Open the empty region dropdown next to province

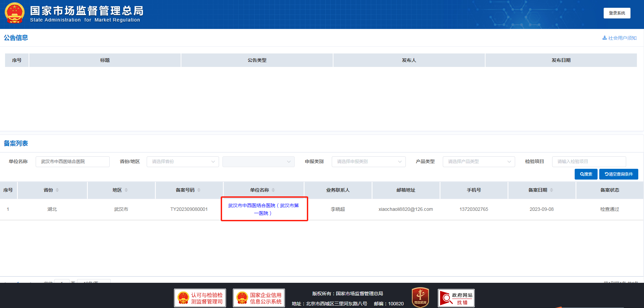pos(258,162)
